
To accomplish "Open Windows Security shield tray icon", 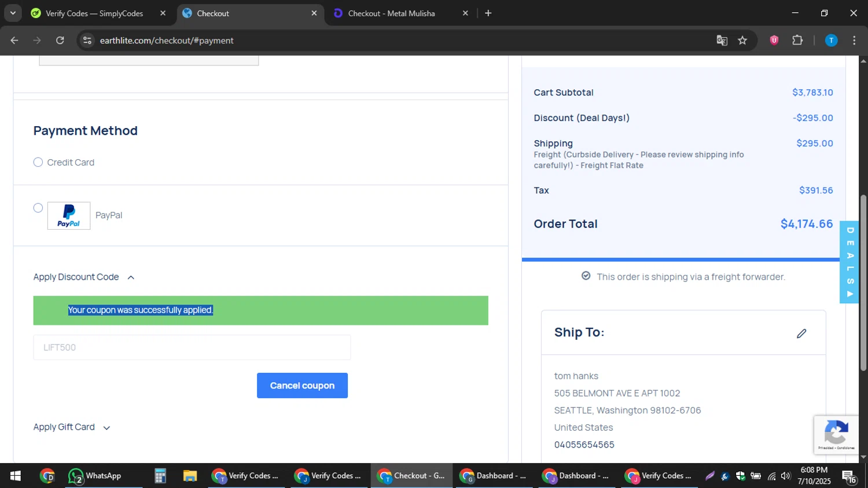I will (741, 476).
